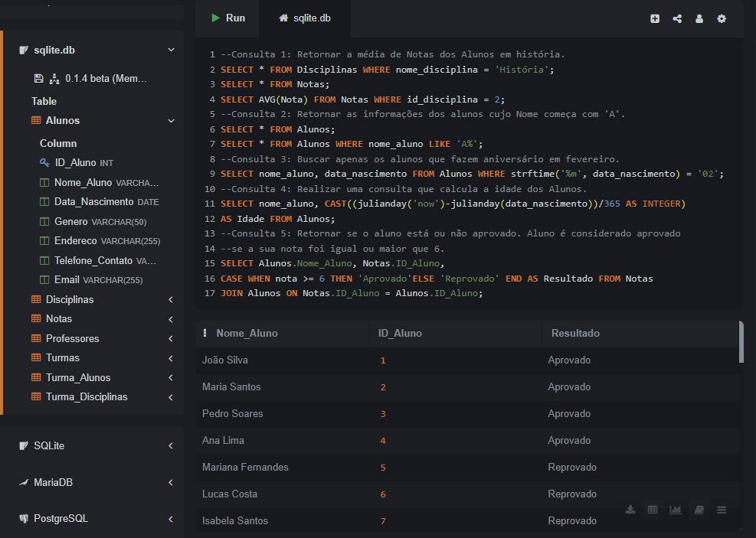This screenshot has width=756, height=538.
Task: Place cursor on editor line 4 AVG query
Action: 362,99
